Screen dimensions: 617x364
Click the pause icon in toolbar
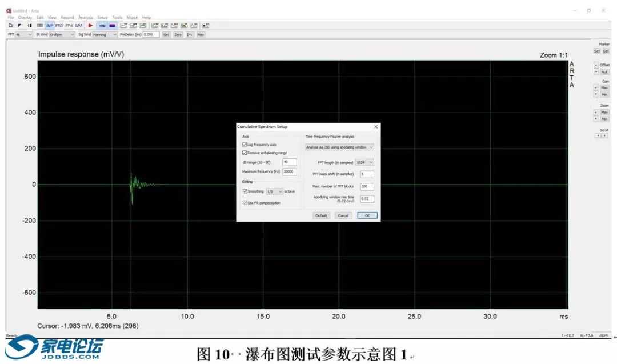pyautogui.click(x=30, y=26)
